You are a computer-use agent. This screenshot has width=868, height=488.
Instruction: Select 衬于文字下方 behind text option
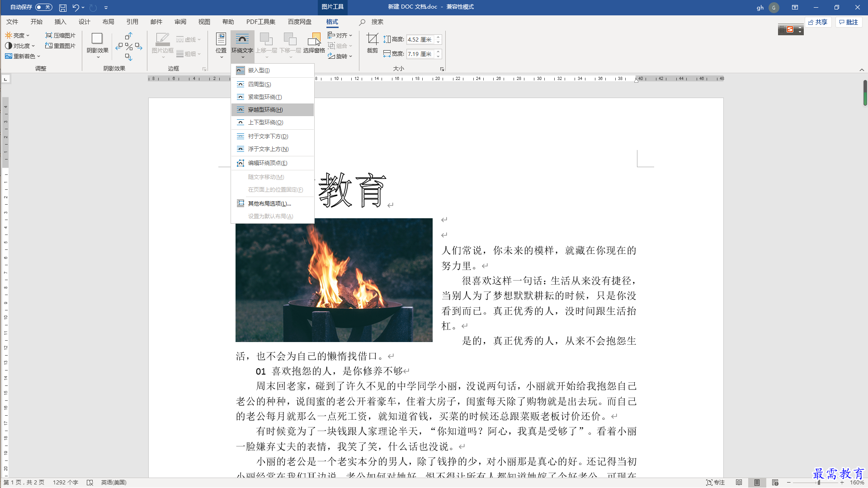coord(273,136)
